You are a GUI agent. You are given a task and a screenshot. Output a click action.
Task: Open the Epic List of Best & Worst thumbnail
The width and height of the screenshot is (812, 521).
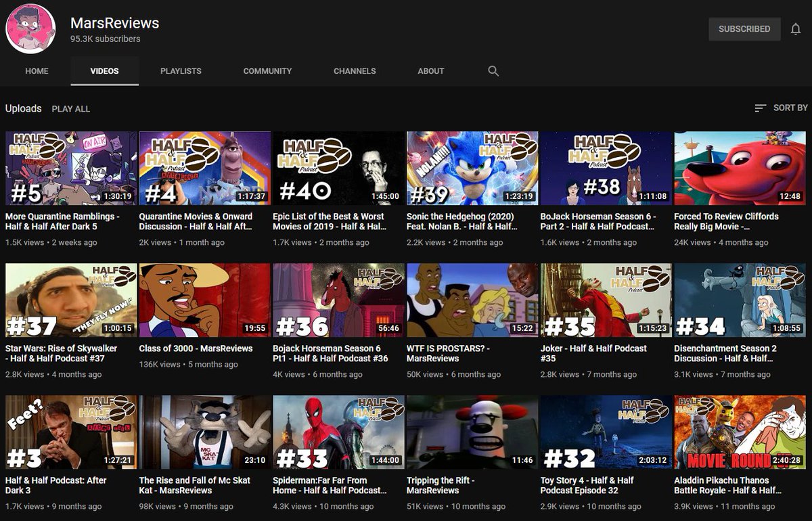[x=338, y=168]
